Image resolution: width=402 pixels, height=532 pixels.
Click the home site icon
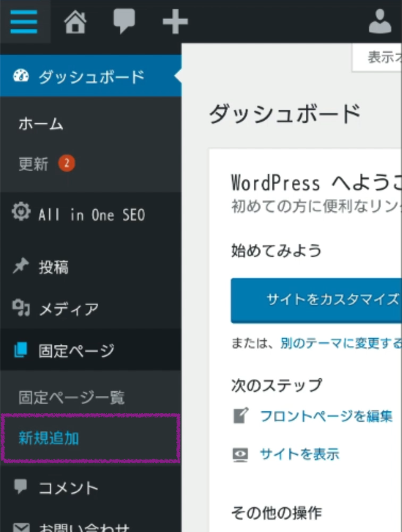click(76, 22)
